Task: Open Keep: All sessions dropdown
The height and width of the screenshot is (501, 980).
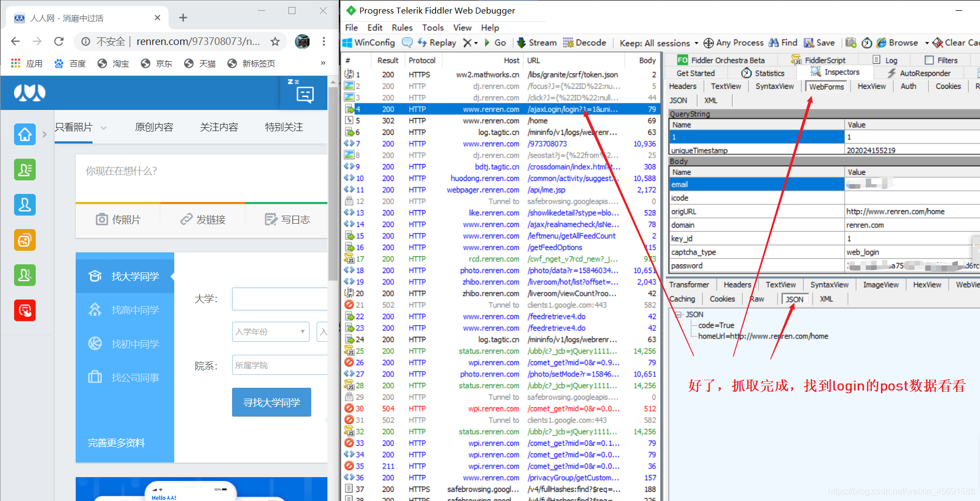Action: 659,43
